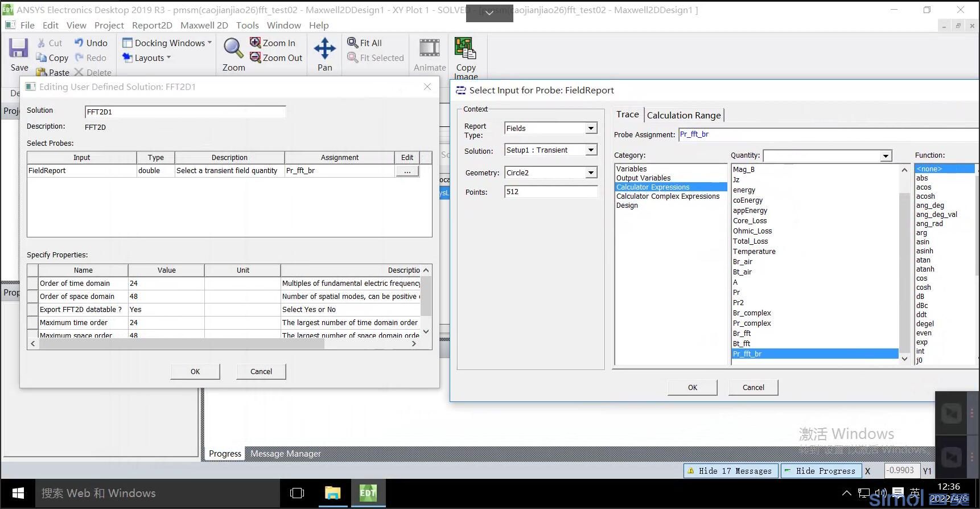Activate the Pan tool
This screenshot has width=980, height=509.
coord(324,49)
